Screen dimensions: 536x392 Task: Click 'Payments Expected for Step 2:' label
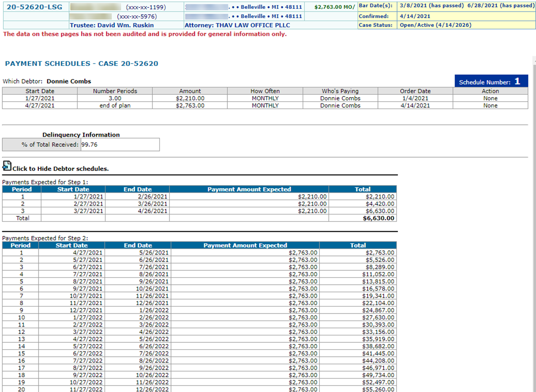(x=45, y=238)
